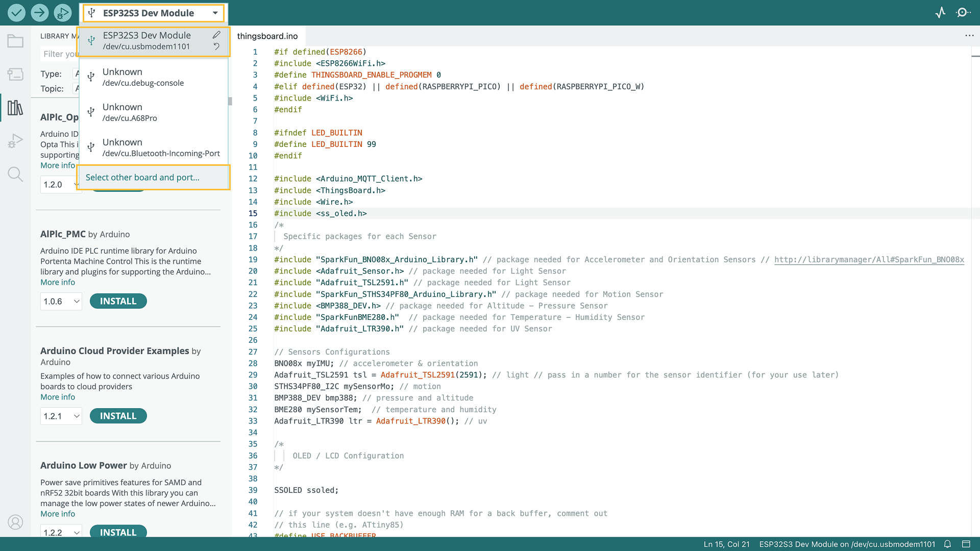Click the edit pencil for ESP32S3 Dev Module
The width and height of the screenshot is (980, 551).
[x=216, y=35]
